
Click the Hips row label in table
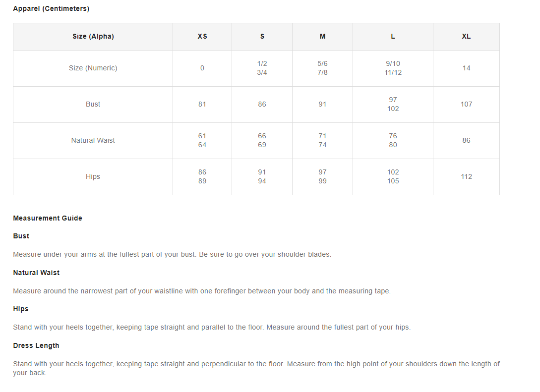[x=93, y=176]
